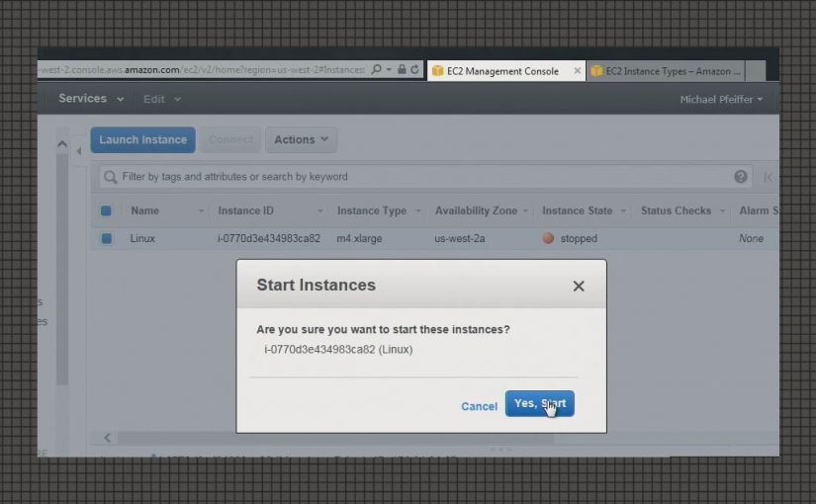Click the greyed-out Connect button

tap(230, 140)
